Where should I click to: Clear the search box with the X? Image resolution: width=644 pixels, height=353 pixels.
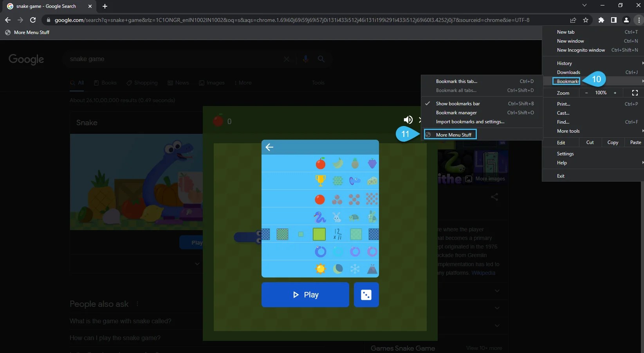(x=286, y=59)
